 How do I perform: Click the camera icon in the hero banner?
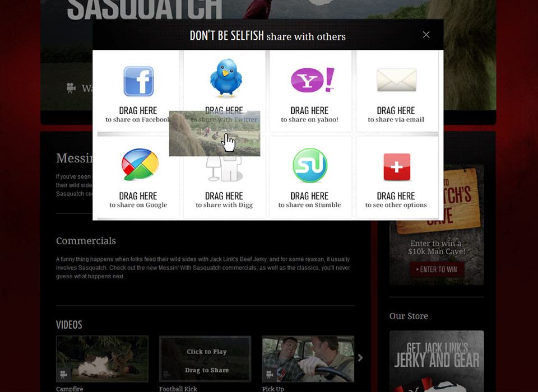tap(71, 88)
